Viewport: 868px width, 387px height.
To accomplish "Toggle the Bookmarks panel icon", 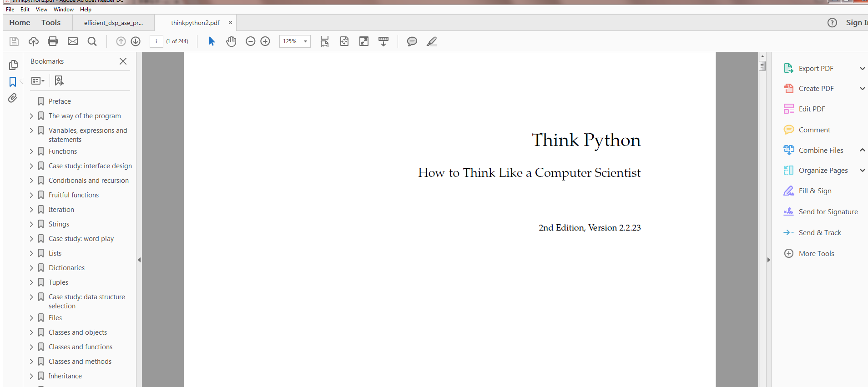I will tap(13, 82).
